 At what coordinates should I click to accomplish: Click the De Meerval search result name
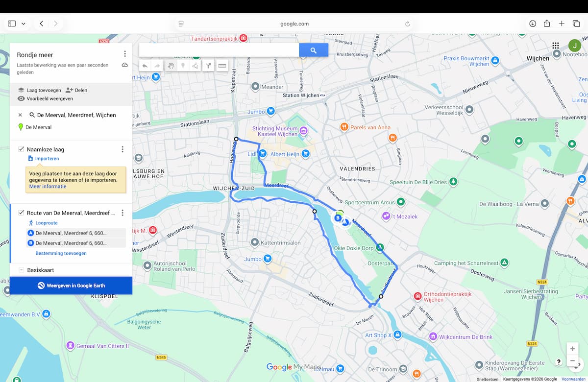pyautogui.click(x=38, y=127)
